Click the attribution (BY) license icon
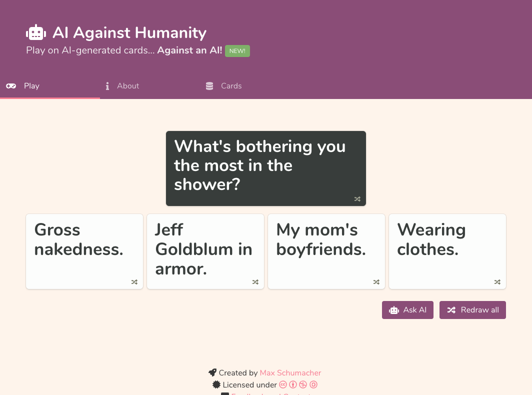This screenshot has width=532, height=395. pos(293,384)
